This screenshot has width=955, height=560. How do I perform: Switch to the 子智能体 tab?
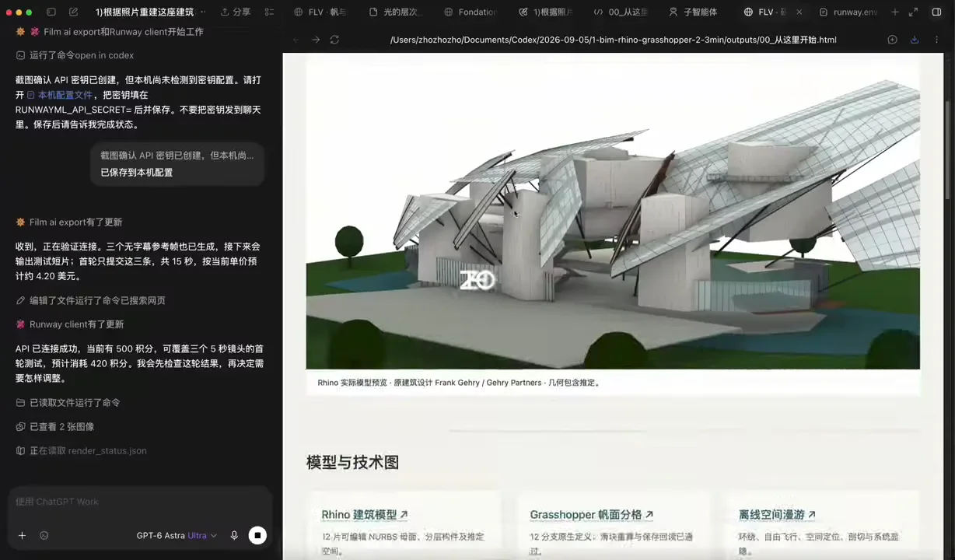(694, 12)
